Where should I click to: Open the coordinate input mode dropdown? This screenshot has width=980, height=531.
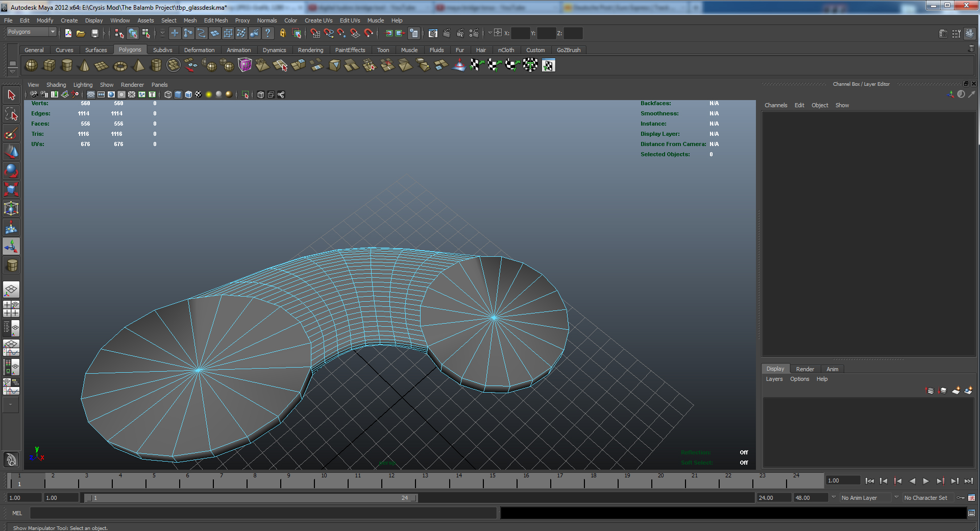coord(490,33)
